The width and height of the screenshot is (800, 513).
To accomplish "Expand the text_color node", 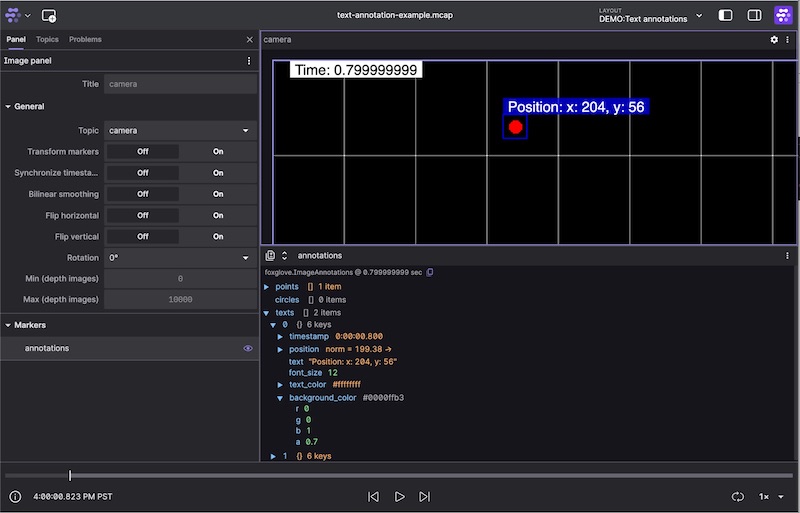I will click(x=280, y=384).
